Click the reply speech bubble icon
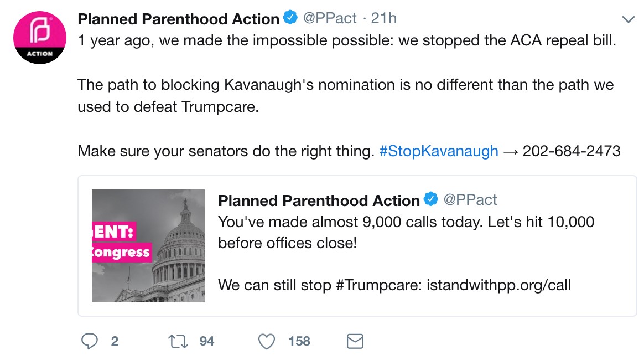 point(90,341)
